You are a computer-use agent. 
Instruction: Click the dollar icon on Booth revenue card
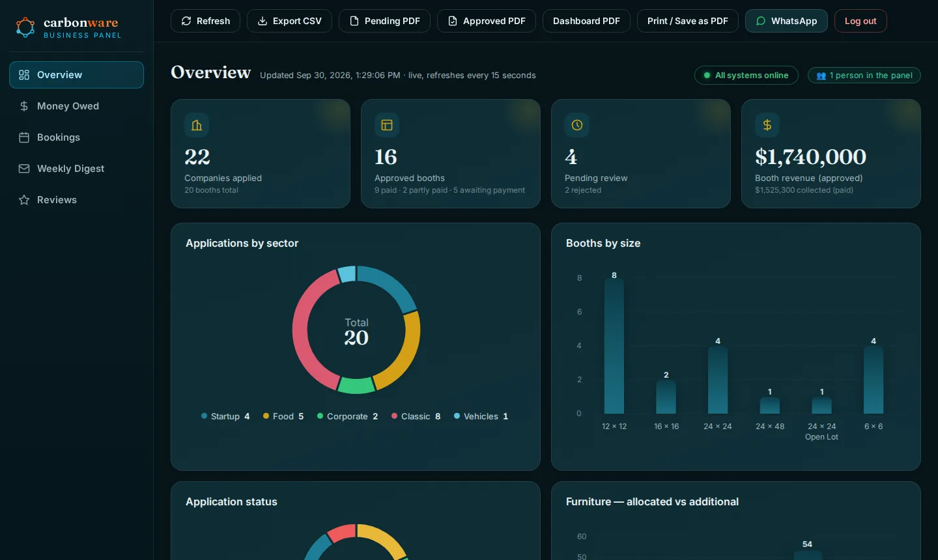click(x=767, y=125)
